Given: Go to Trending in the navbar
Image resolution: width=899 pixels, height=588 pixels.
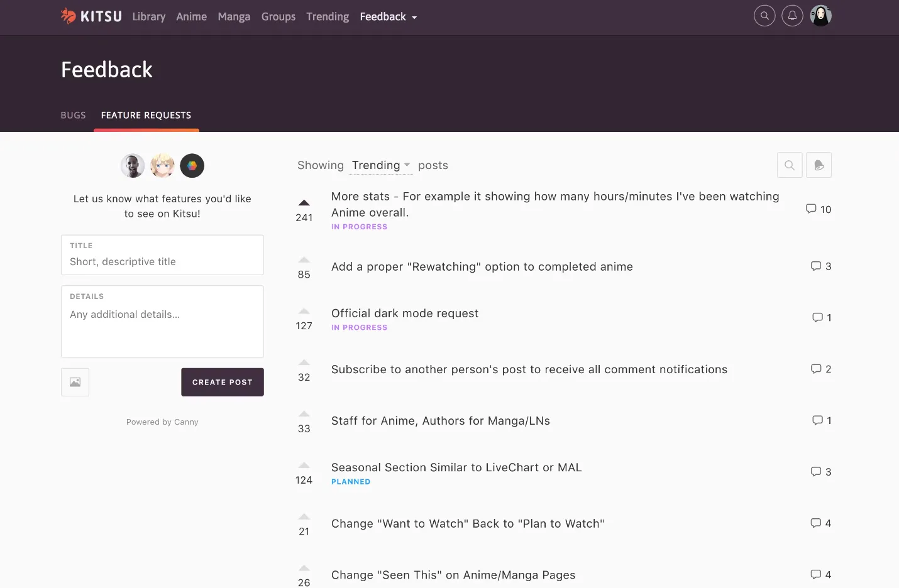Looking at the screenshot, I should coord(328,17).
